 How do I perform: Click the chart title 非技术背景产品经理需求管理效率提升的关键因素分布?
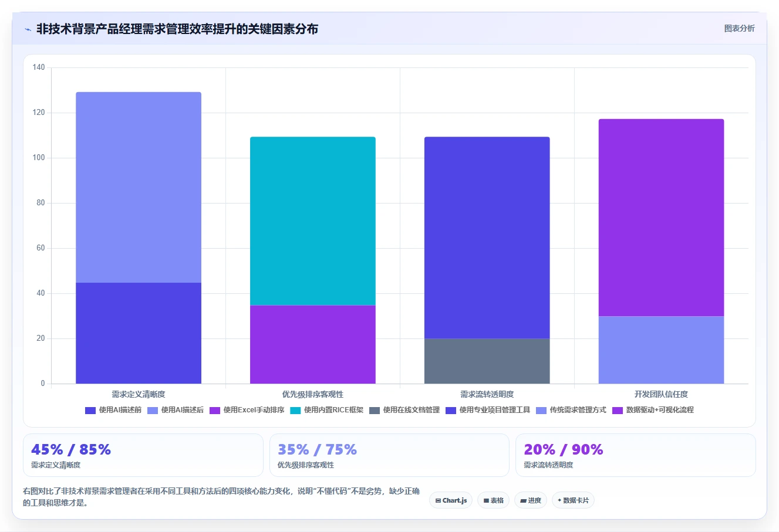coord(177,29)
